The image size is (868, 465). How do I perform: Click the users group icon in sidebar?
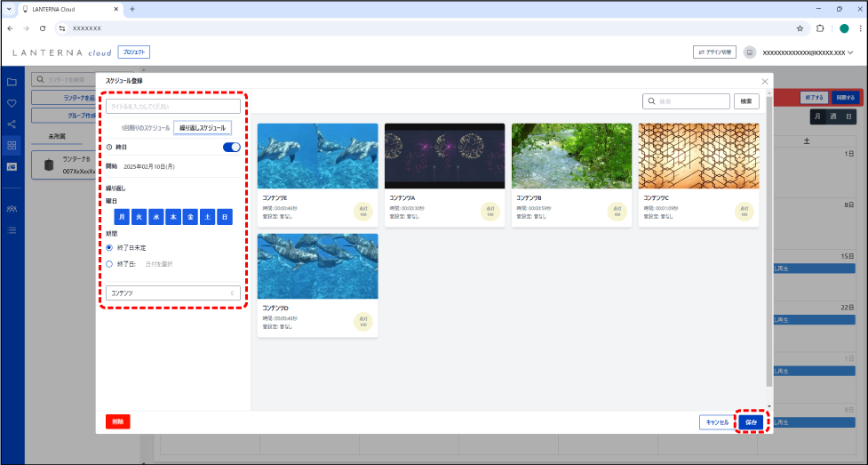pyautogui.click(x=12, y=209)
